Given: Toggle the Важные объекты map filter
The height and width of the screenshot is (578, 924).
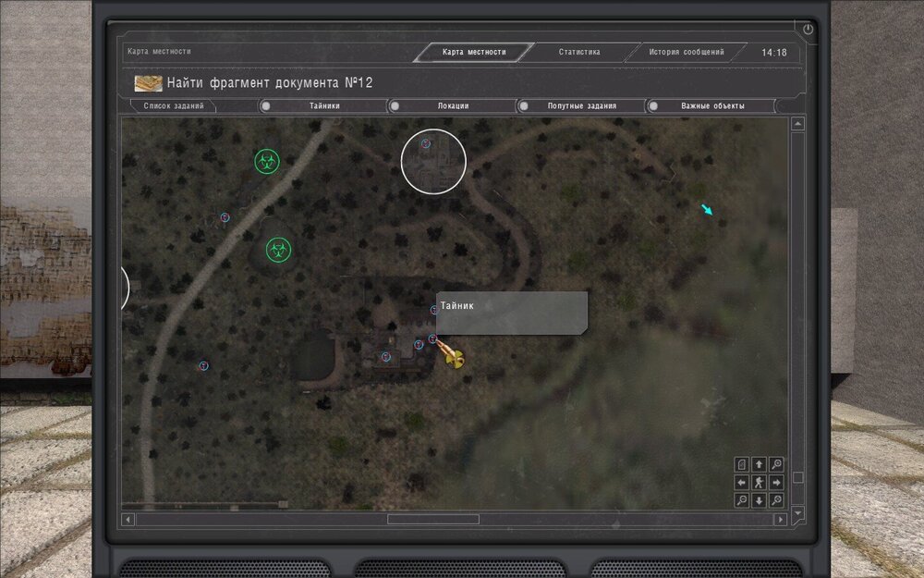Looking at the screenshot, I should (711, 106).
